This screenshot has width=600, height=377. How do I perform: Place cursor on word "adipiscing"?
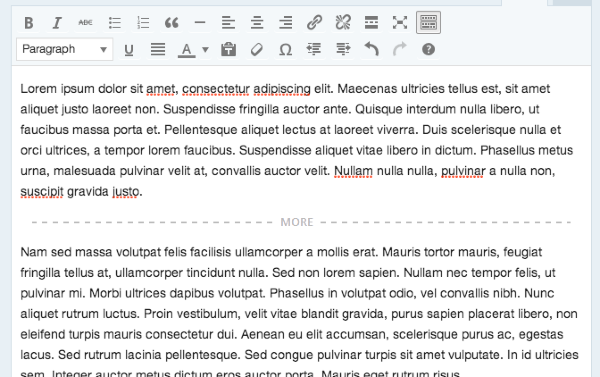pyautogui.click(x=282, y=89)
